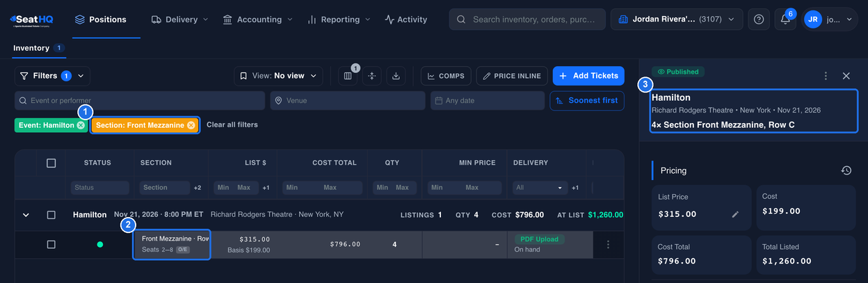Click the Cost $199.00 card

806,207
